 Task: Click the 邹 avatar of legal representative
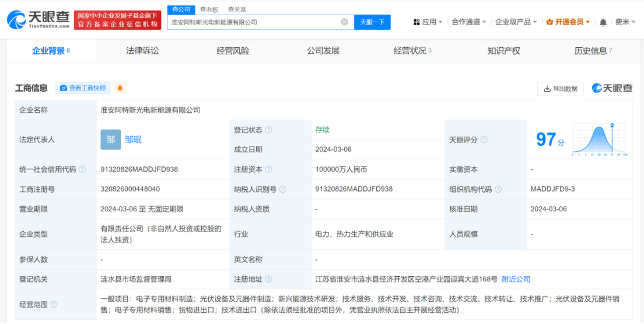point(110,140)
